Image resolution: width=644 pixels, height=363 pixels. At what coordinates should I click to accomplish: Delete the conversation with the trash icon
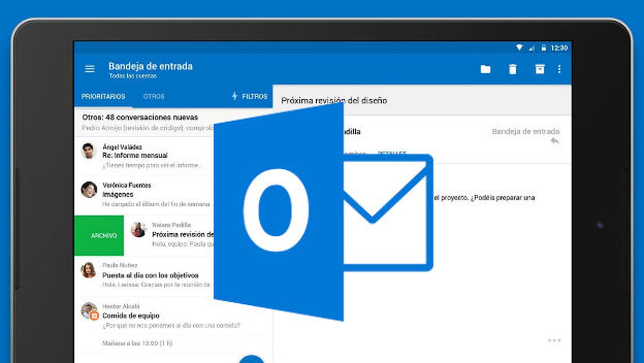pyautogui.click(x=512, y=69)
